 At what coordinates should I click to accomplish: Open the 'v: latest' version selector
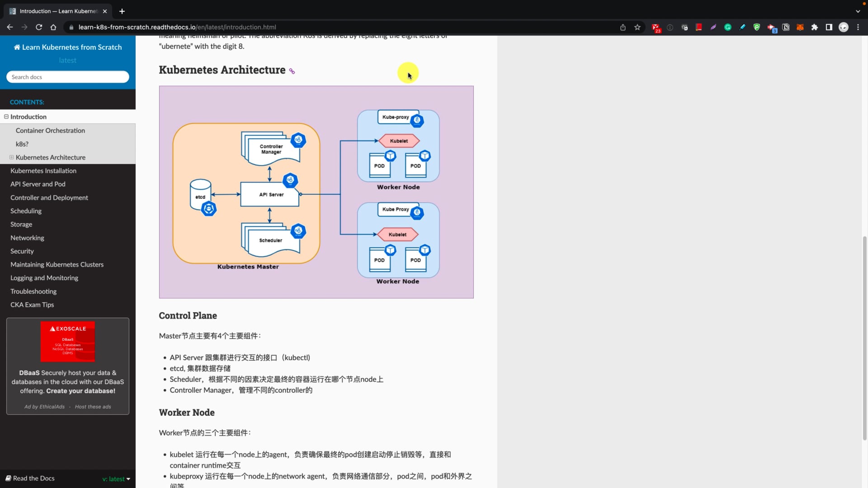(x=116, y=479)
